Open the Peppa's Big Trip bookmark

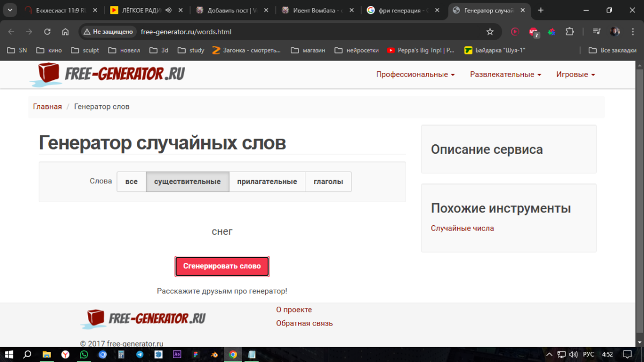pos(420,50)
